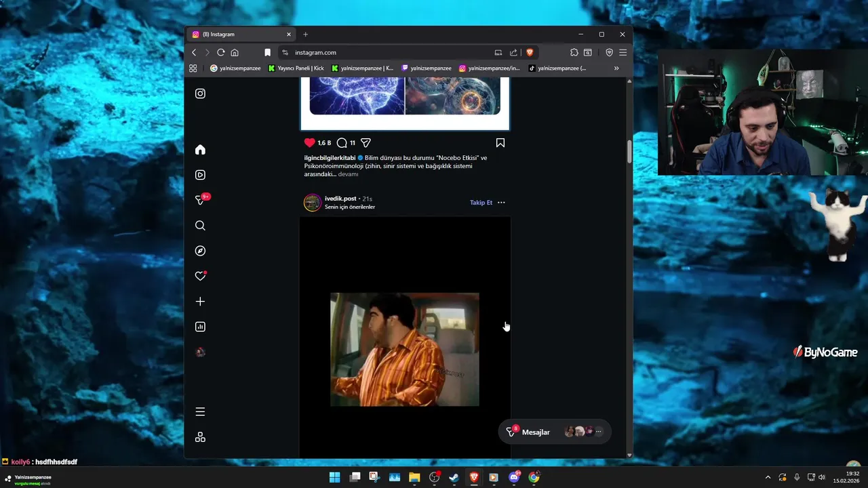Screen dimensions: 868x488
Task: Open the Meta apps grid icon in sidebar
Action: pyautogui.click(x=200, y=437)
